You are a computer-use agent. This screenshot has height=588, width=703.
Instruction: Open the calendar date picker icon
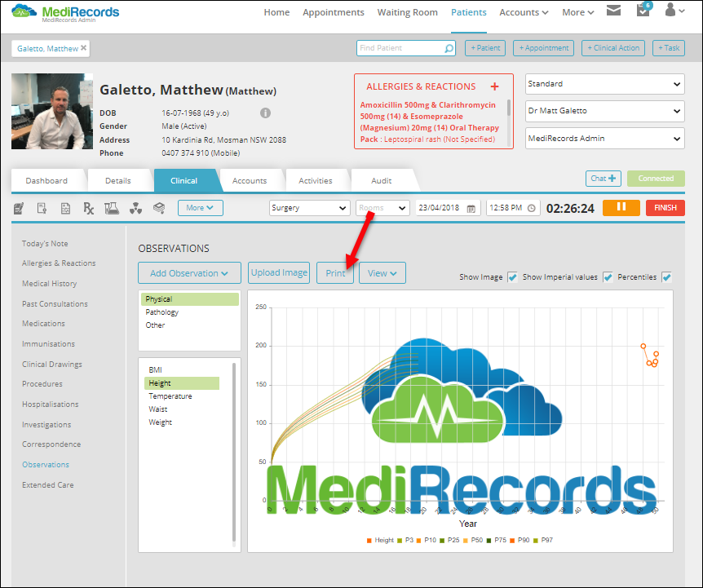[x=471, y=209]
